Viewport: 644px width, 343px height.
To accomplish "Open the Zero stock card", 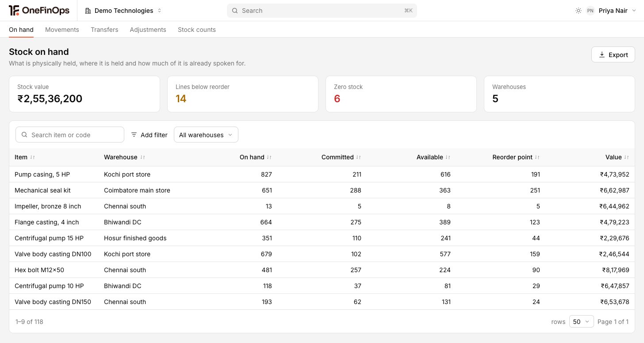I will [401, 94].
